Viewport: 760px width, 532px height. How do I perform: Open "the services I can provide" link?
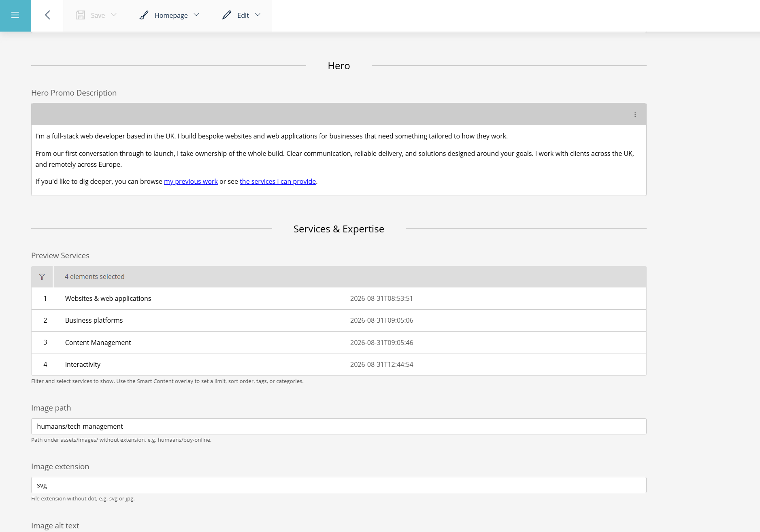(x=278, y=181)
